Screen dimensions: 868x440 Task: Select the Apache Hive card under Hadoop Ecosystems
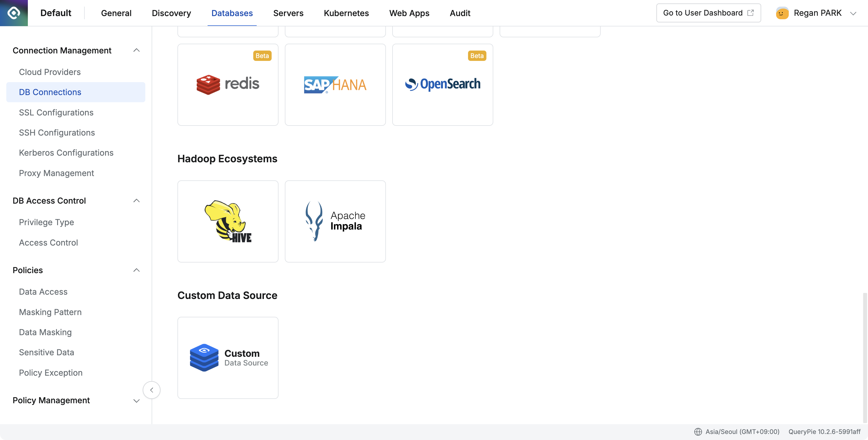228,221
